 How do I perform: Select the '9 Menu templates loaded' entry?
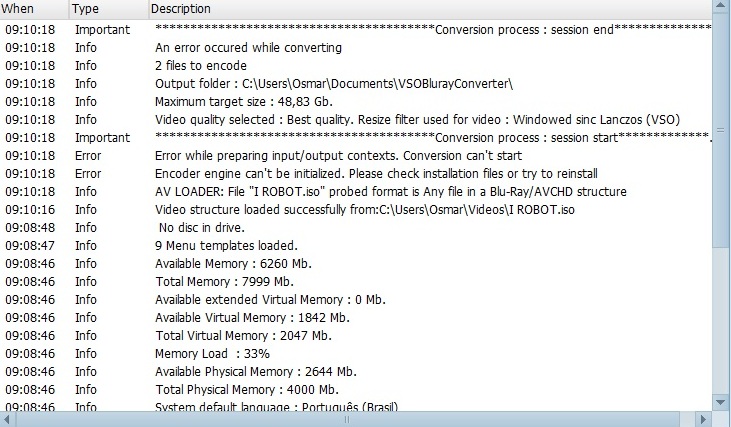tap(356, 246)
